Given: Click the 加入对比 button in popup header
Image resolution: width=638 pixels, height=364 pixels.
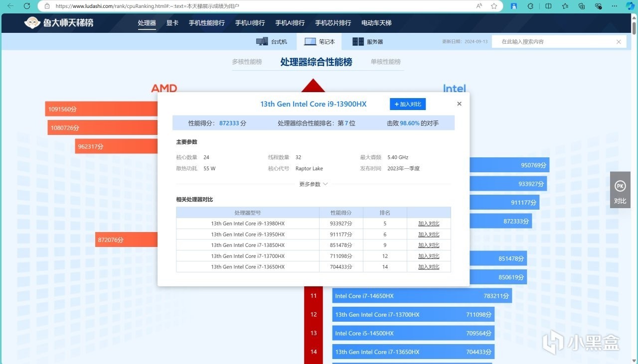Looking at the screenshot, I should pyautogui.click(x=408, y=104).
